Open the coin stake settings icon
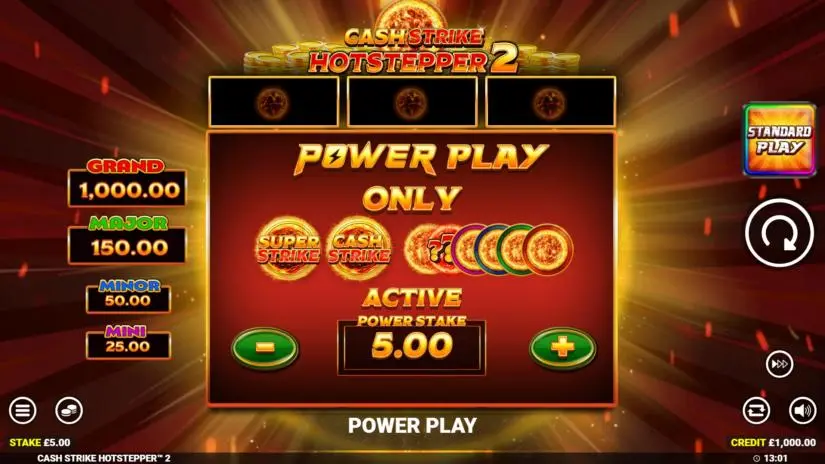 click(69, 410)
